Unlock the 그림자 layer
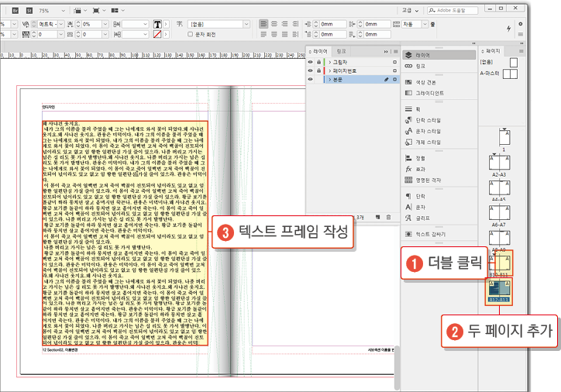 (x=318, y=62)
